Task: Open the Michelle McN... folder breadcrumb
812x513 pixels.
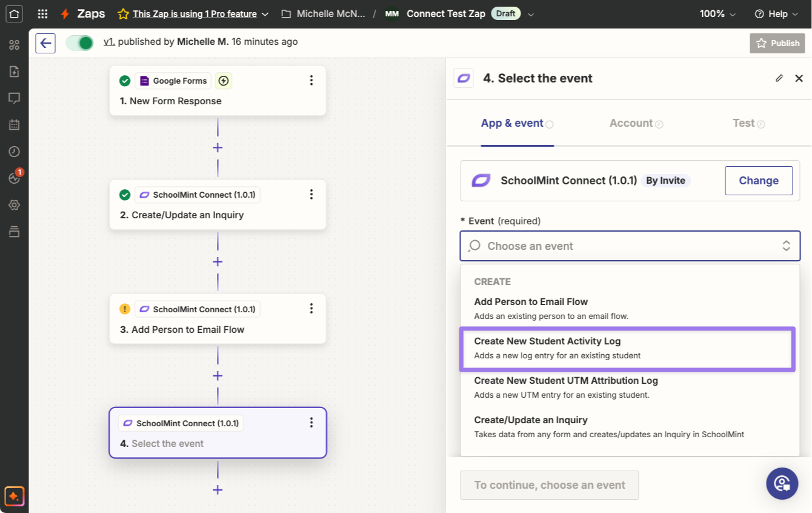Action: coord(324,14)
